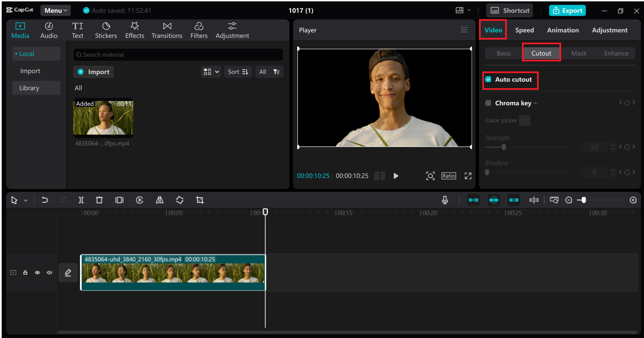The width and height of the screenshot is (644, 338).
Task: Click the timeline zoom in icon
Action: (633, 200)
